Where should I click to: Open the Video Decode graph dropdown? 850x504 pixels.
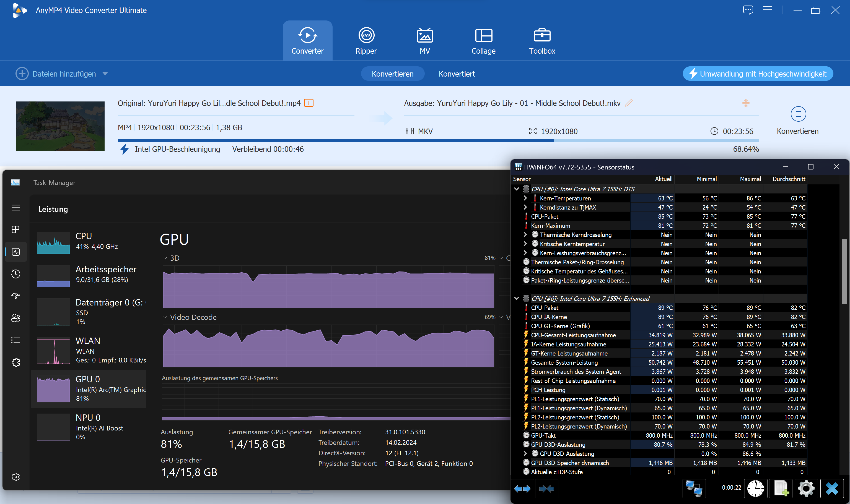click(x=165, y=317)
